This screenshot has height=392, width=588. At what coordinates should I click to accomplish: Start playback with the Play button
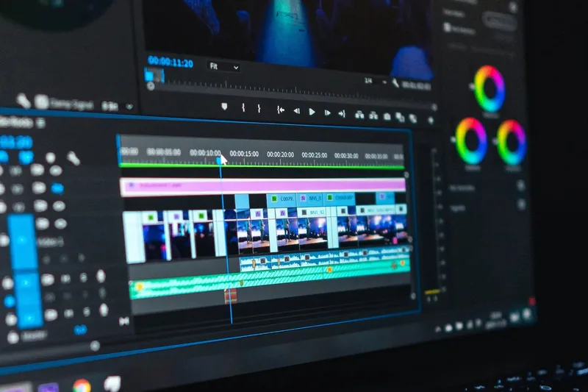point(312,111)
